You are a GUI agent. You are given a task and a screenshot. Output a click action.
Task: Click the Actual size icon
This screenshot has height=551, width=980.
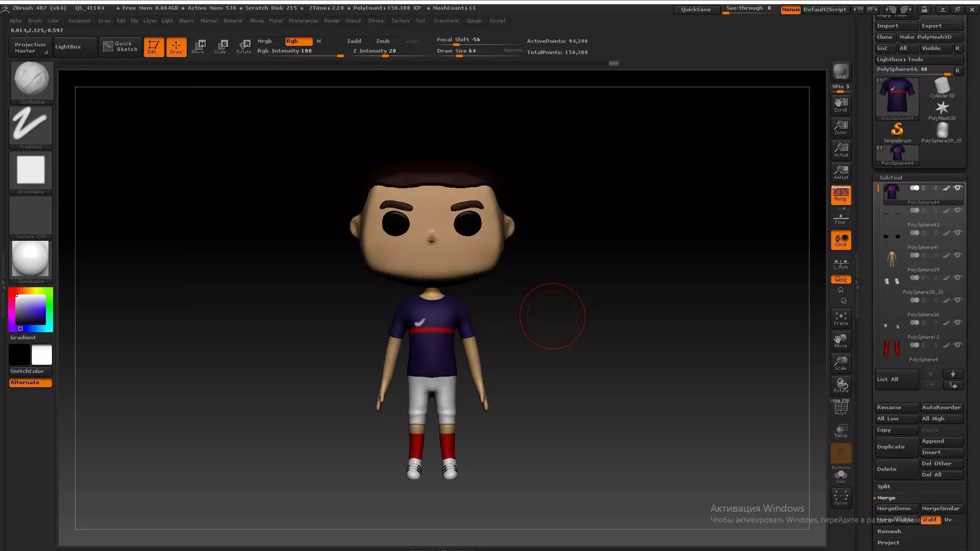[x=841, y=149]
